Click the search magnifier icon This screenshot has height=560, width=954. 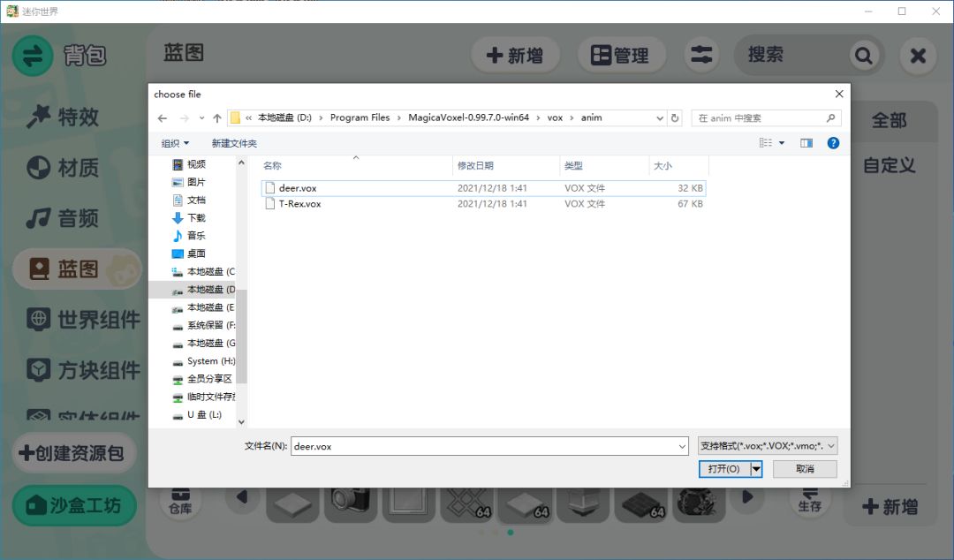[x=863, y=56]
